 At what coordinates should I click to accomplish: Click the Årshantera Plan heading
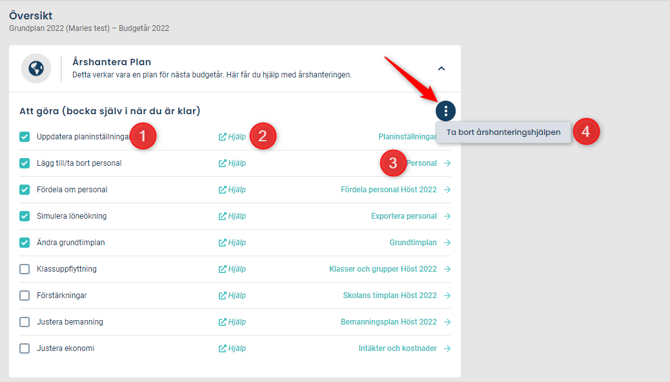pos(112,62)
